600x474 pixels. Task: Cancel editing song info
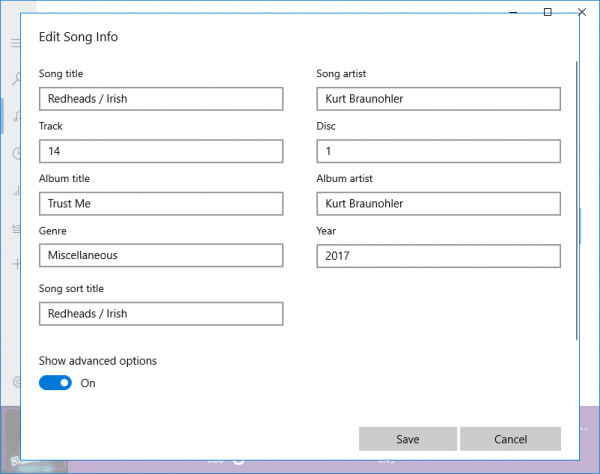pyautogui.click(x=510, y=439)
